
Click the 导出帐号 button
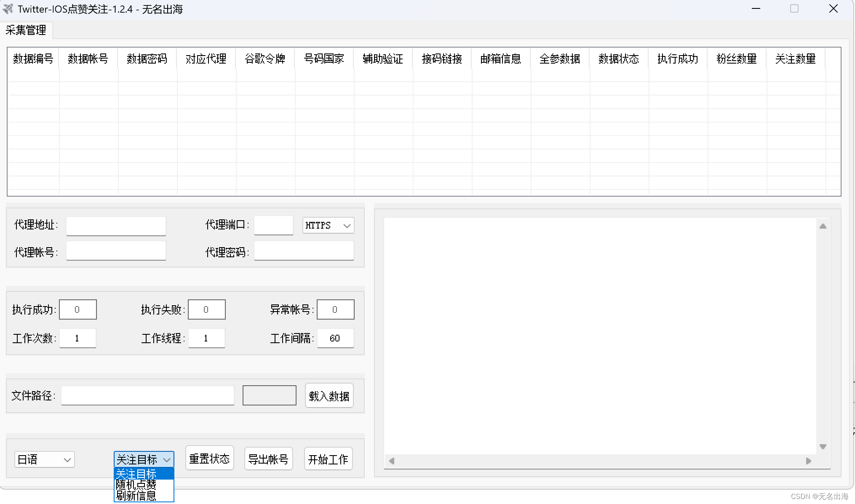point(268,459)
